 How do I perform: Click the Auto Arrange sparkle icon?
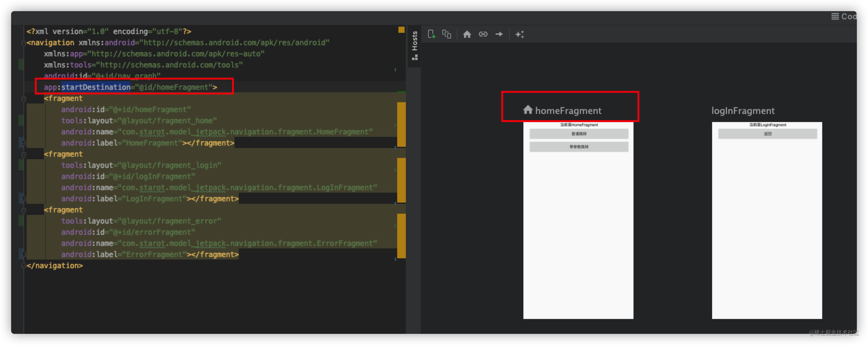pos(520,34)
